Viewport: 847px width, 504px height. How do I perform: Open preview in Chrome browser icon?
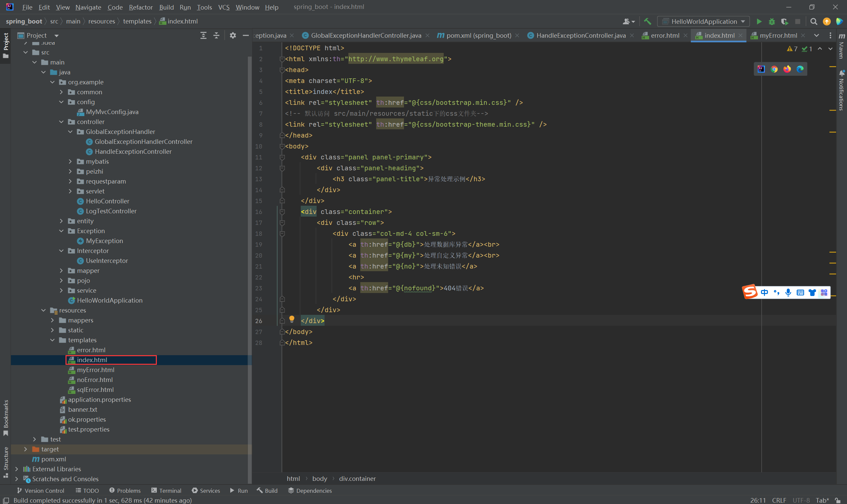(774, 69)
